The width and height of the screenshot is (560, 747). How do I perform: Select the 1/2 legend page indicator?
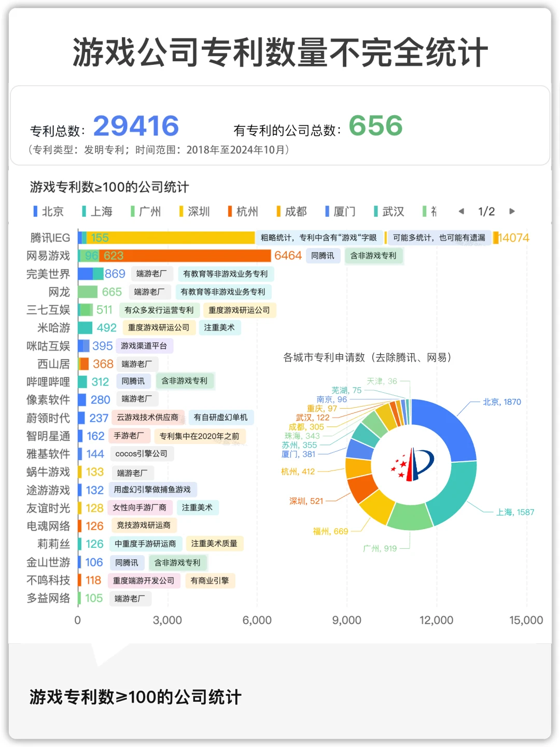point(486,211)
